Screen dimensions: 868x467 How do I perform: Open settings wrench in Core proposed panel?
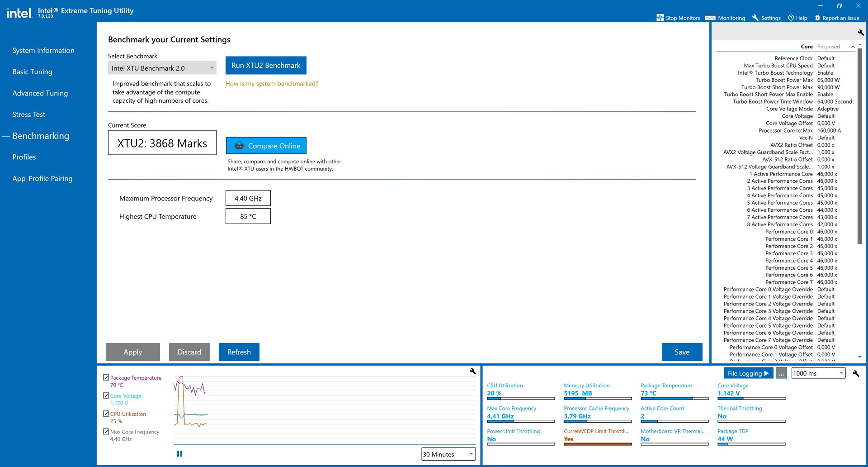click(860, 32)
